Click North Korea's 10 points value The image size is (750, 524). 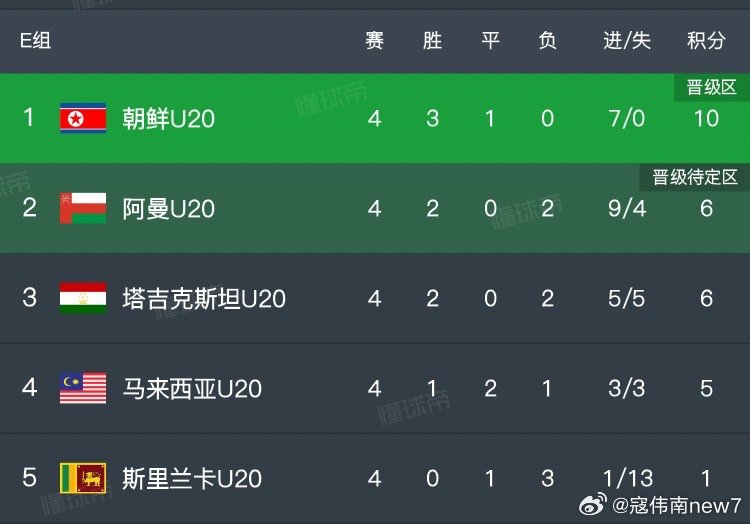pyautogui.click(x=706, y=118)
